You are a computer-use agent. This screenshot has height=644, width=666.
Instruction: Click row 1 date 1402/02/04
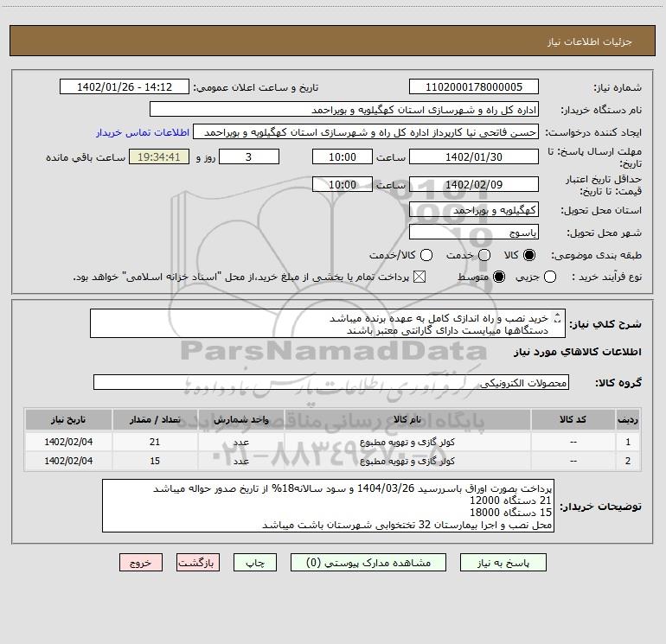(68, 442)
